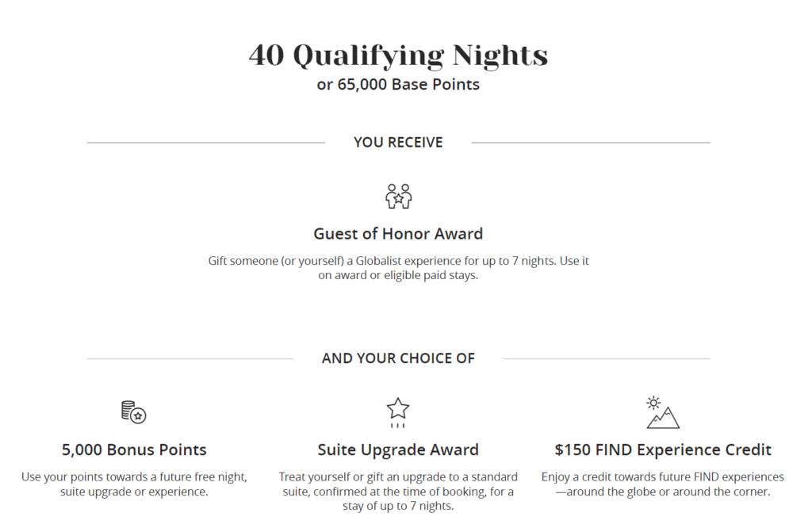Click the Guest of Honor two-people icon

pyautogui.click(x=398, y=197)
